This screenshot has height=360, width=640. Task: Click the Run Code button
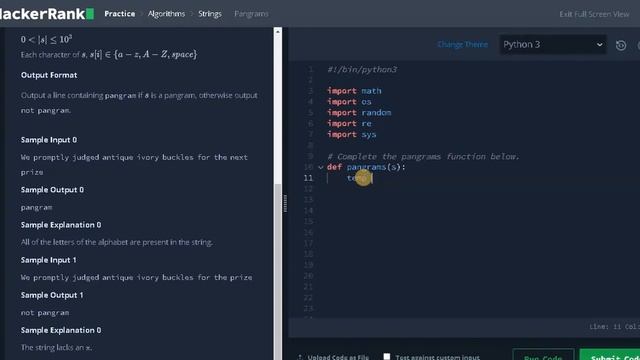tap(543, 355)
